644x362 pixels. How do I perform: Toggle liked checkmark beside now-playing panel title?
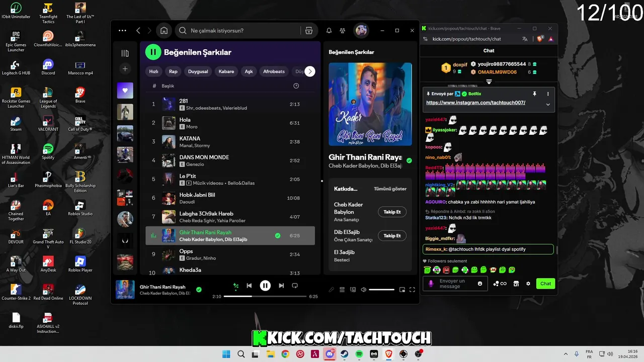409,161
